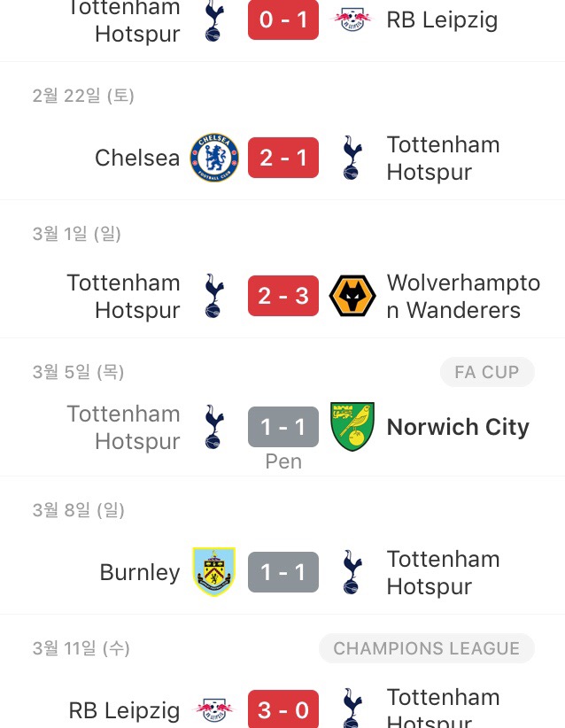This screenshot has width=565, height=728.
Task: Open the 2 - 3 Wolverhampton score badge
Action: (x=283, y=297)
